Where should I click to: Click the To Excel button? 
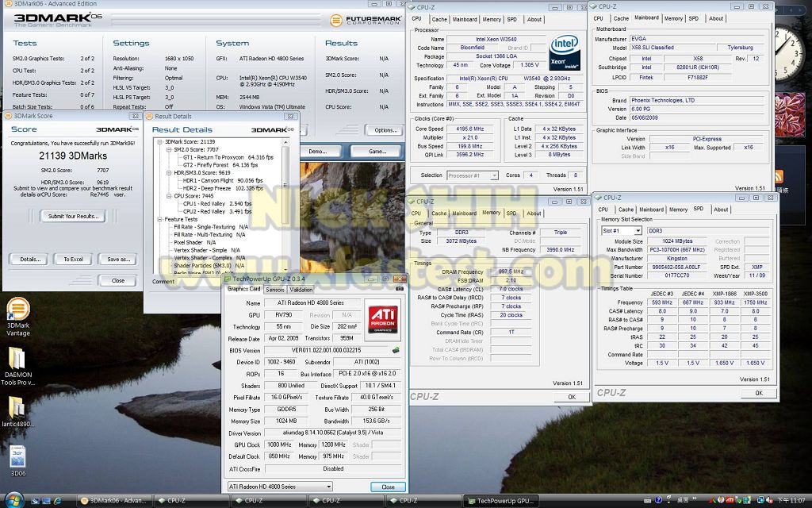73,260
